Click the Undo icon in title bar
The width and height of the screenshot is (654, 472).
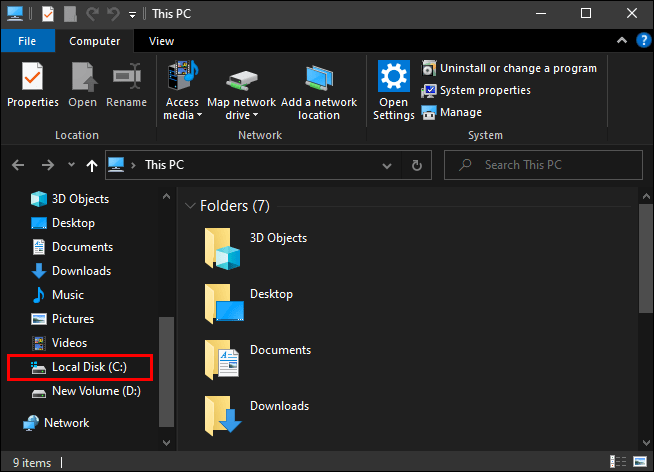pos(113,14)
